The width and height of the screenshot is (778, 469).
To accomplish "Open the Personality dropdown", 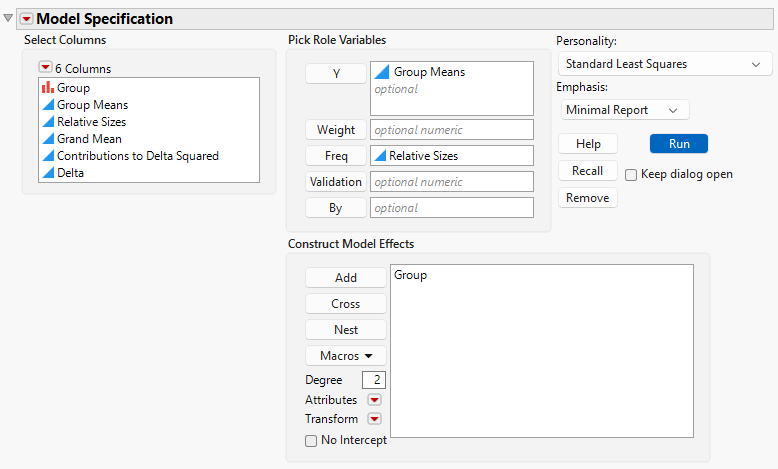I will point(664,64).
